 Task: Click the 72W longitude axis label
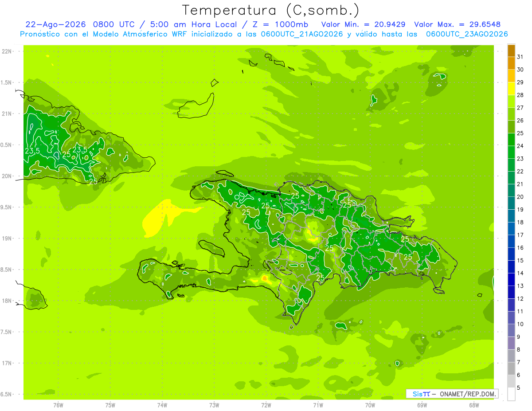[x=266, y=405]
